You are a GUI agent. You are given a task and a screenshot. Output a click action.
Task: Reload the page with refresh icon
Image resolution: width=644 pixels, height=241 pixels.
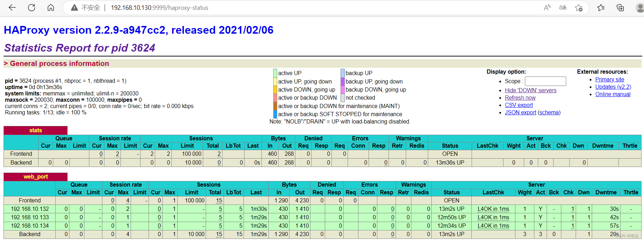32,7
